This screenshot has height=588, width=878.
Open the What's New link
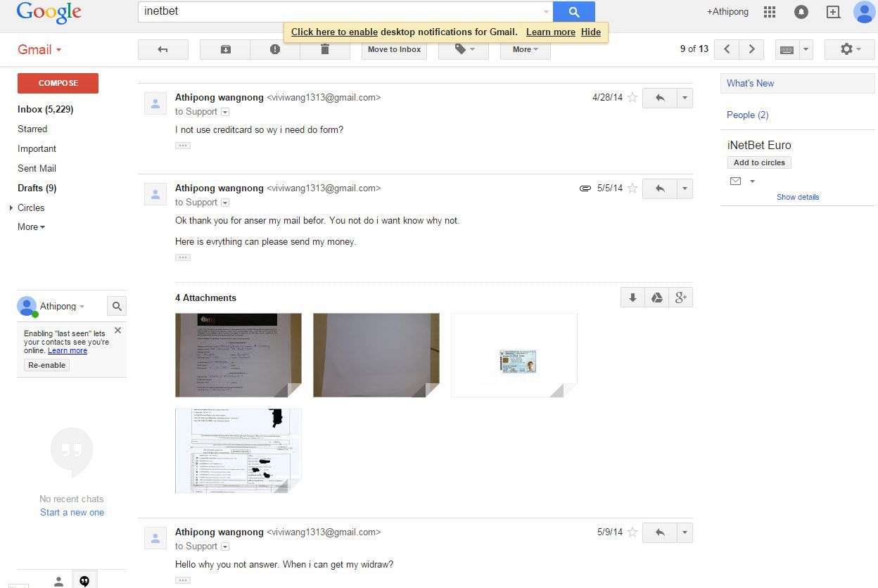tap(750, 83)
